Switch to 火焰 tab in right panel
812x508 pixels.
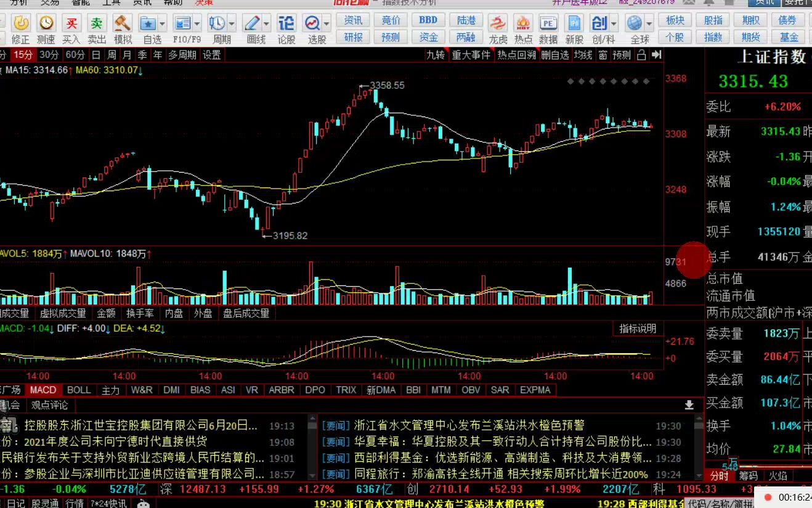tap(778, 476)
